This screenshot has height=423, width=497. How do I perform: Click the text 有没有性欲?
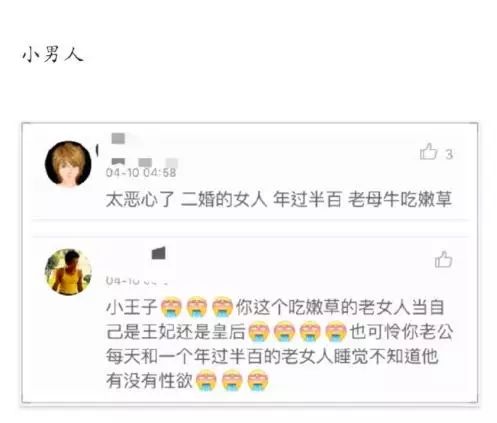(x=149, y=380)
